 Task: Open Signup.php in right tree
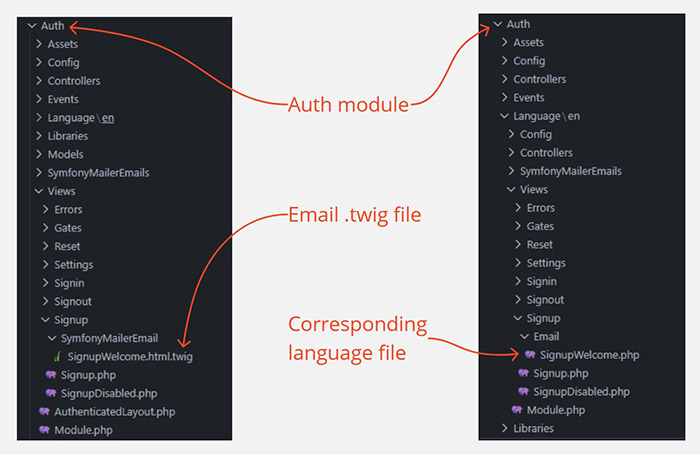point(561,373)
